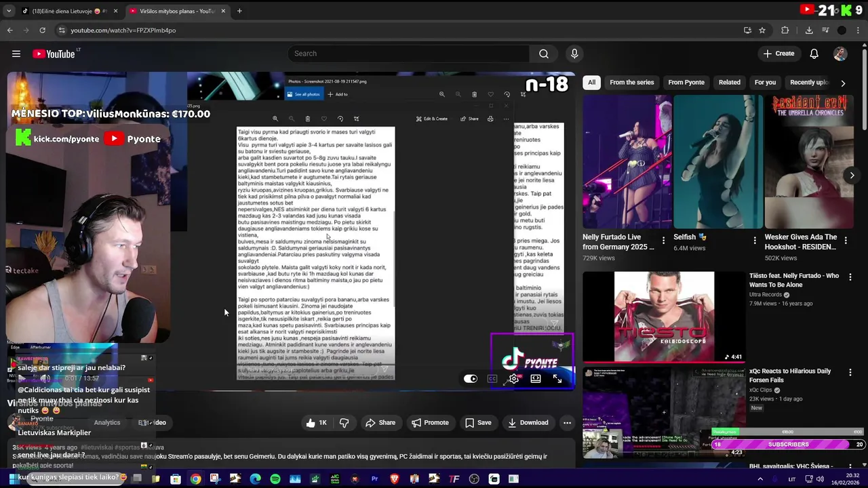Open options for Tiësto feat. Nelly Furtado video

click(x=850, y=277)
